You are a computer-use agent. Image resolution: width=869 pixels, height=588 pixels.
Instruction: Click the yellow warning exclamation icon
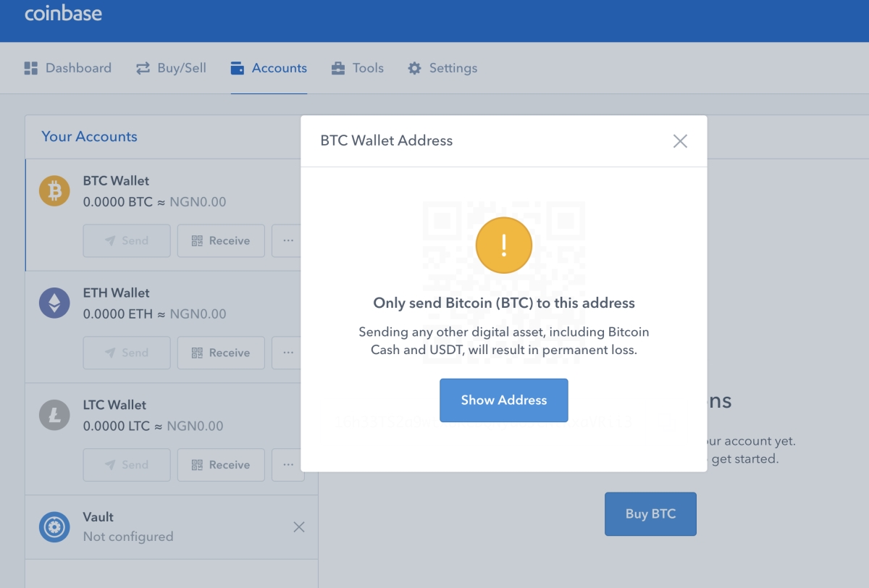tap(504, 245)
